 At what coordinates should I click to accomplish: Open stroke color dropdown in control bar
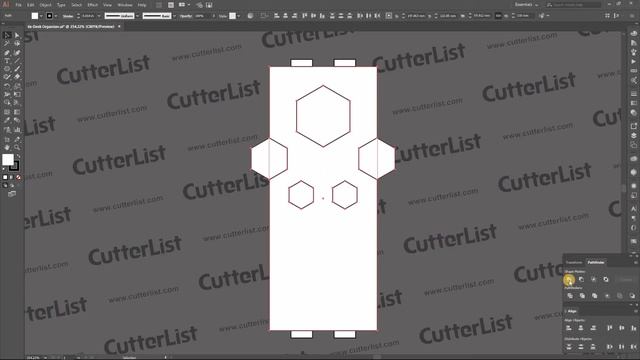[56, 16]
